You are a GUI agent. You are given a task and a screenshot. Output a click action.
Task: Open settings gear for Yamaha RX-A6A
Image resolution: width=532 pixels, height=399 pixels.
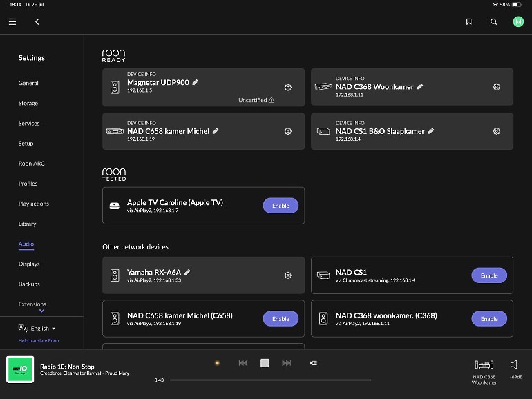[288, 275]
